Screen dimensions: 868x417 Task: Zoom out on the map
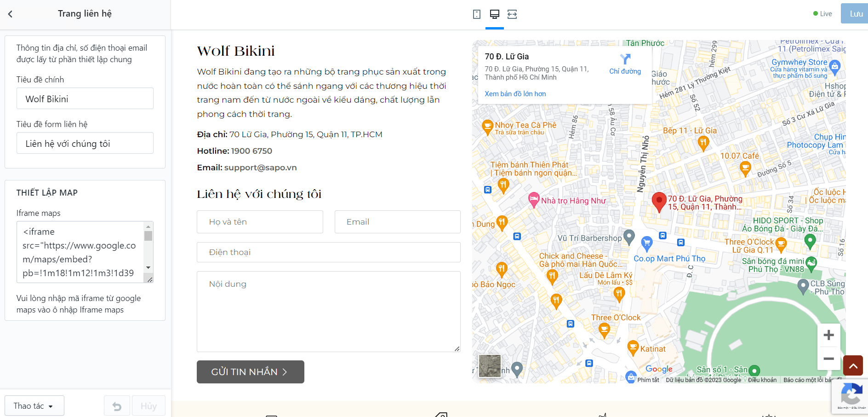coord(828,359)
